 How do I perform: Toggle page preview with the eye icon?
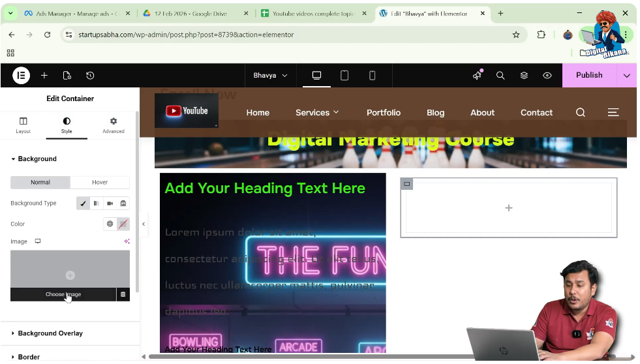547,76
